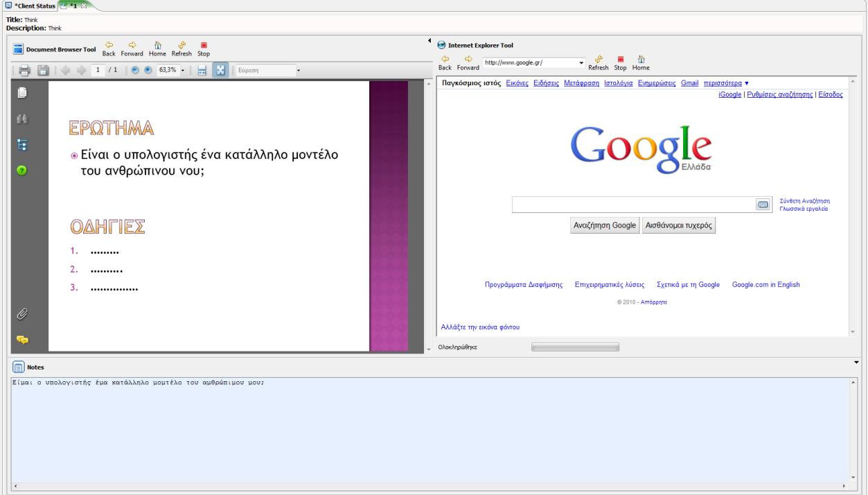Open the Attachments paperclip panel
868x495 pixels.
(21, 313)
